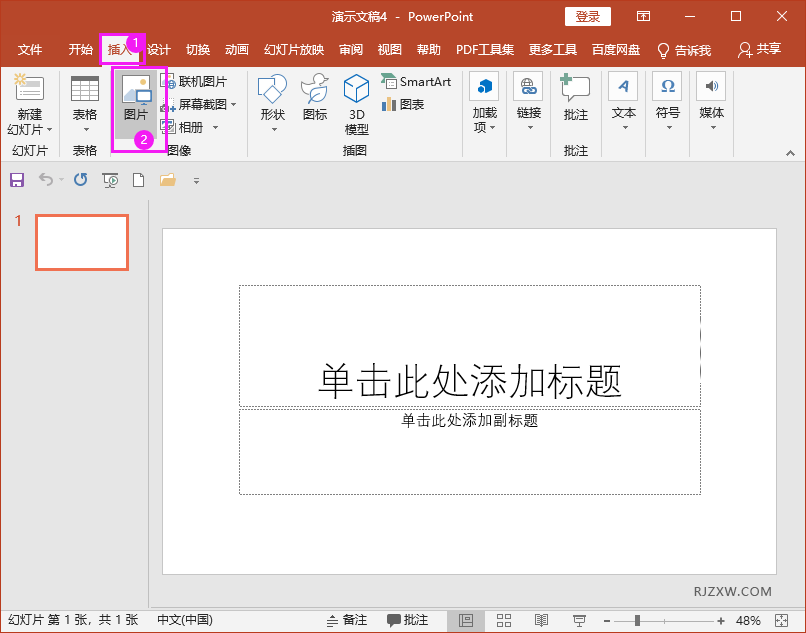Click the 登录 sign-in button

[x=587, y=16]
